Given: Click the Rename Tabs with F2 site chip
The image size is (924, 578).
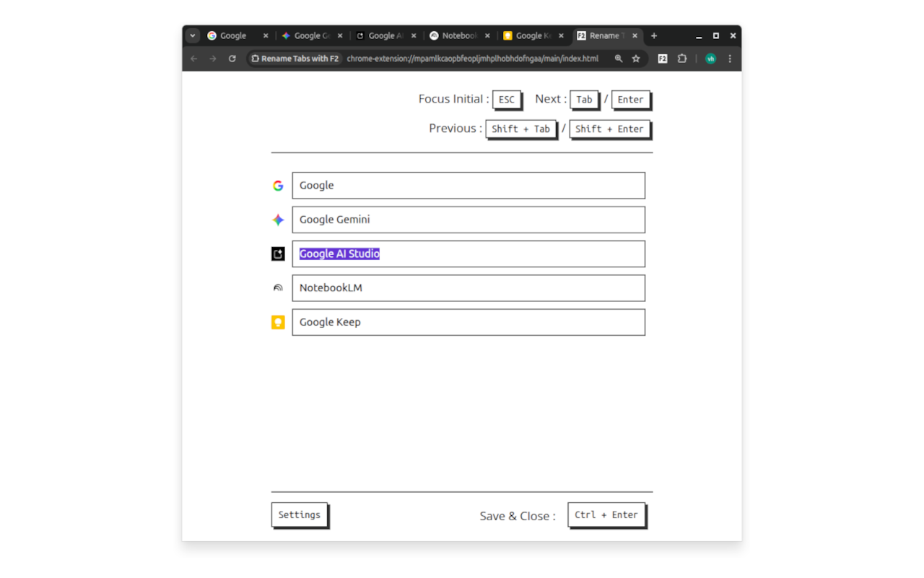Looking at the screenshot, I should (x=295, y=59).
